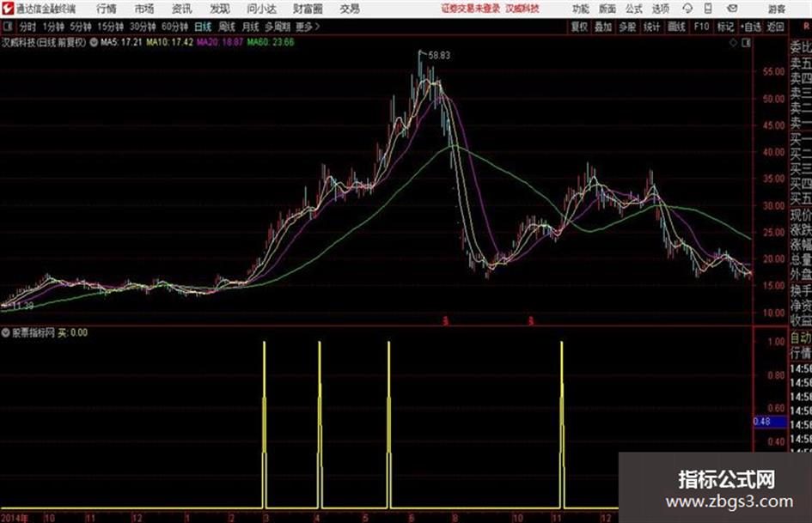Expand 更多 period options

[308, 27]
